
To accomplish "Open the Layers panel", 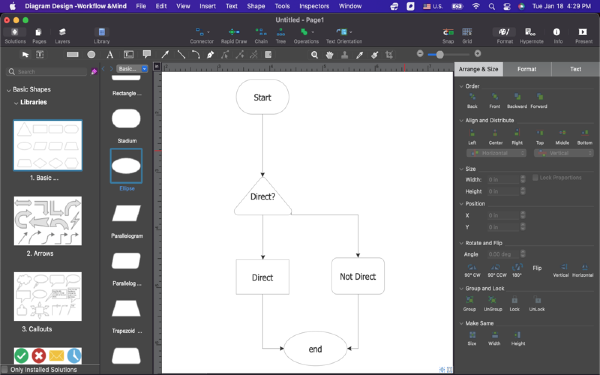I will tap(62, 36).
